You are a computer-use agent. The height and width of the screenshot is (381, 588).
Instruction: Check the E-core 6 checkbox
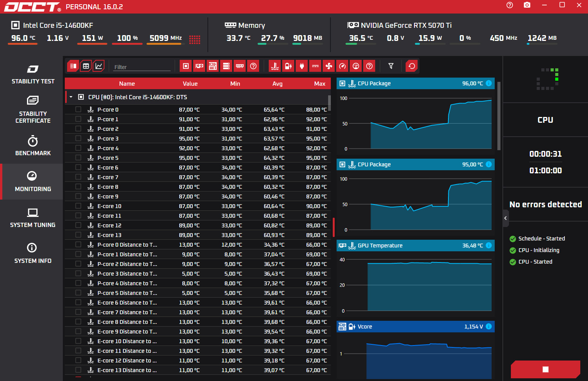click(78, 167)
